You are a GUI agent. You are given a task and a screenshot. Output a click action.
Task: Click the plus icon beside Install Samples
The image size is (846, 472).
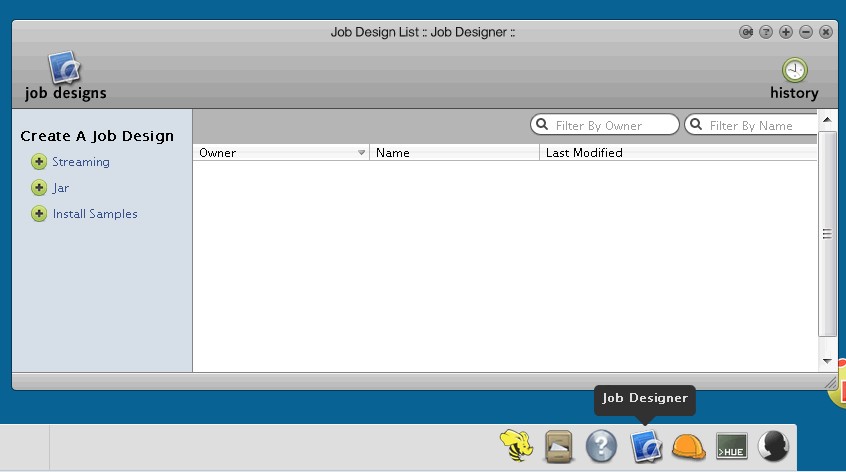[39, 214]
